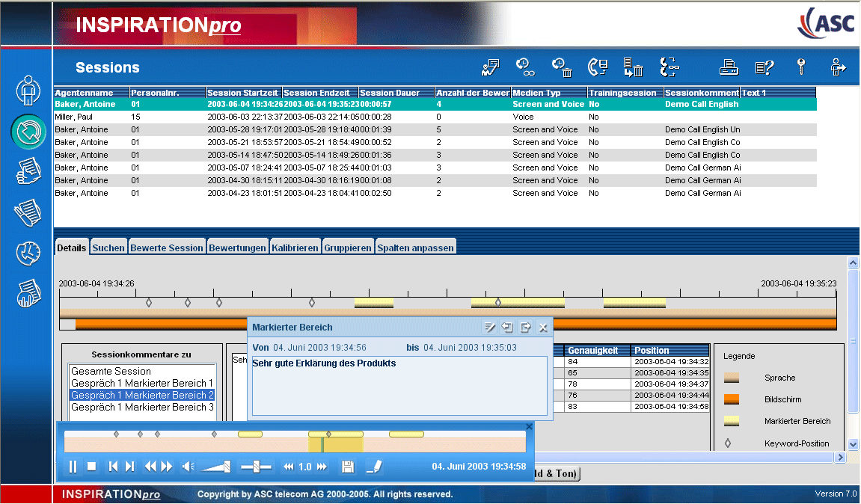
Task: Select the Miller, Paul session row
Action: (76, 117)
